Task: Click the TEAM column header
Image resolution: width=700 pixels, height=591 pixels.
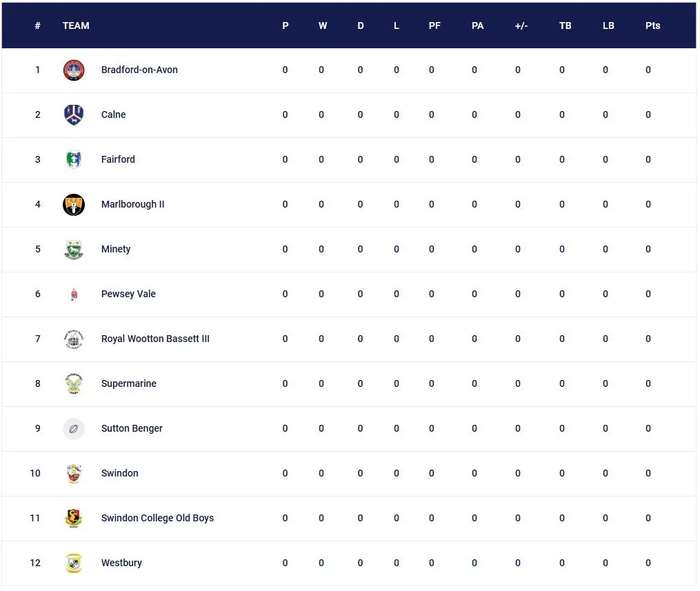Action: coord(76,26)
